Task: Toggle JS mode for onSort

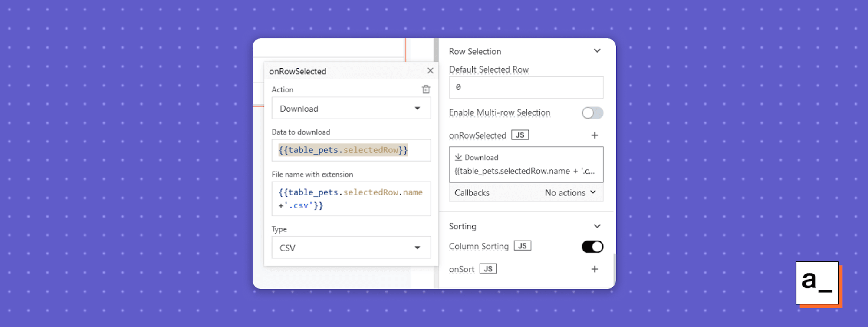Action: 488,269
